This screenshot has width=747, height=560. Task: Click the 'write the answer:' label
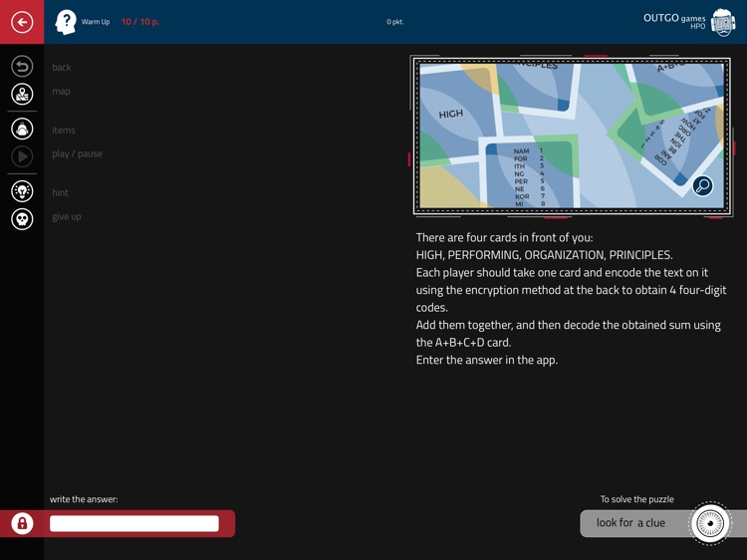click(84, 499)
